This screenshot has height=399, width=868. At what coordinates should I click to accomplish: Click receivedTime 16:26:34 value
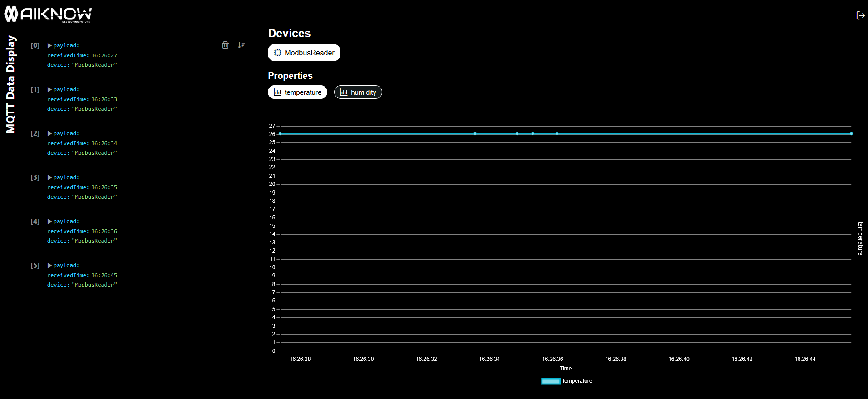tap(104, 143)
